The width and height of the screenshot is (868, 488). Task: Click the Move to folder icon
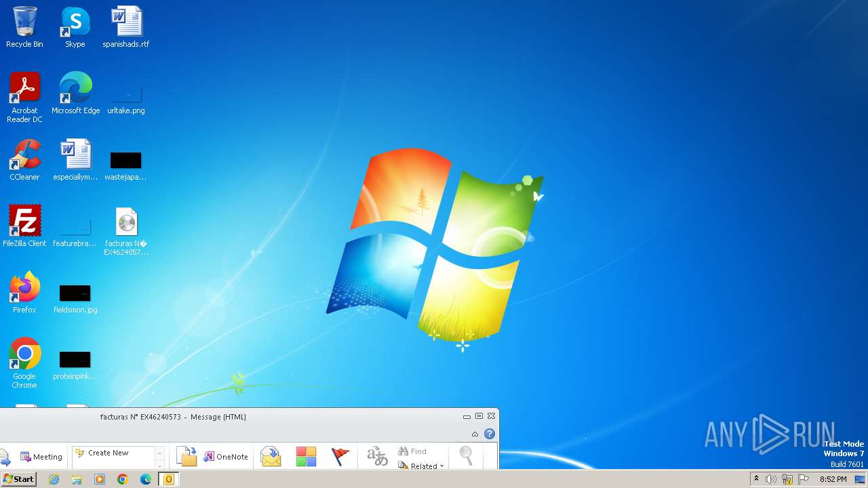click(186, 457)
